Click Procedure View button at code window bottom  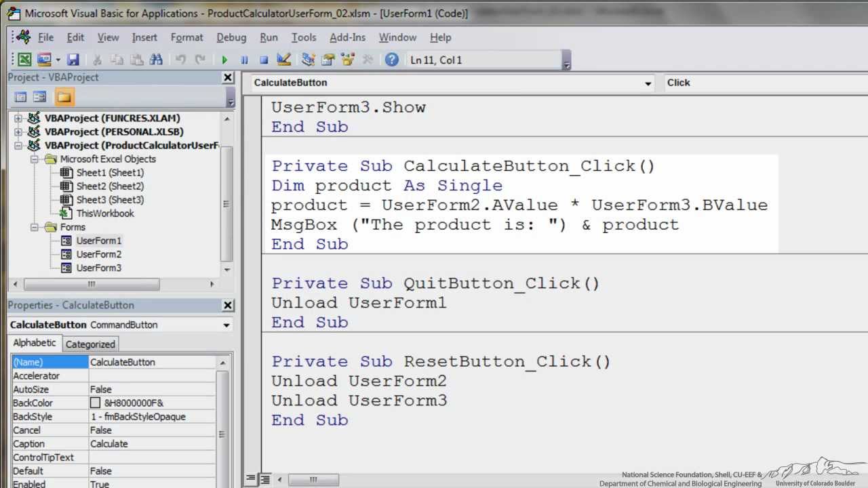(250, 479)
